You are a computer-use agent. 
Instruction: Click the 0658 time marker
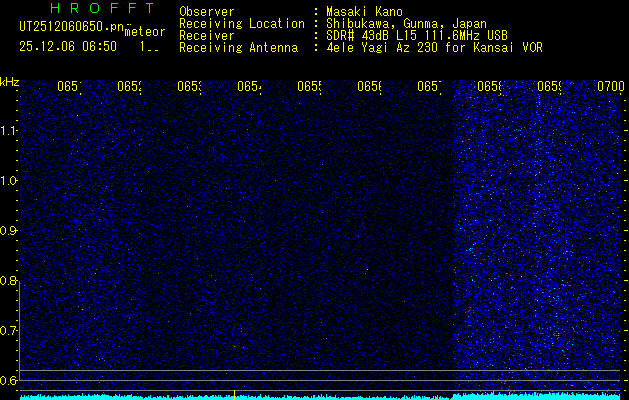pyautogui.click(x=489, y=86)
